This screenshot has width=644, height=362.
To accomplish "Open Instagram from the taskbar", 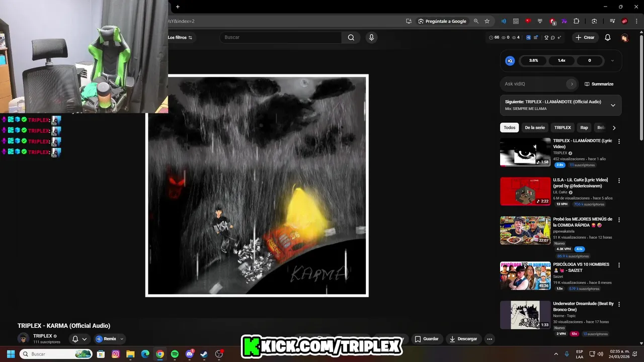I will pyautogui.click(x=116, y=354).
